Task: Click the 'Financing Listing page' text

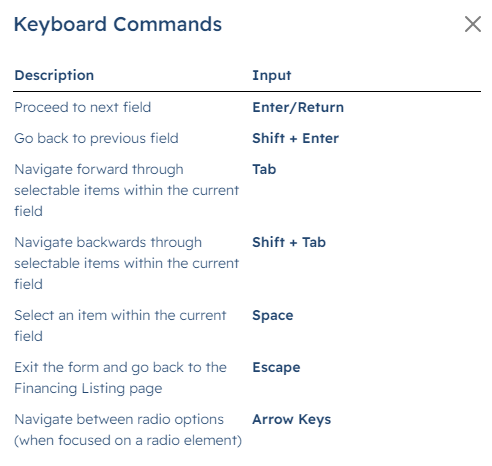Action: point(88,388)
